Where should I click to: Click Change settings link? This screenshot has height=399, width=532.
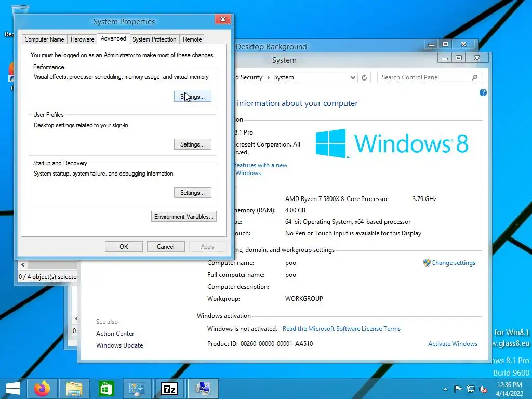click(453, 263)
